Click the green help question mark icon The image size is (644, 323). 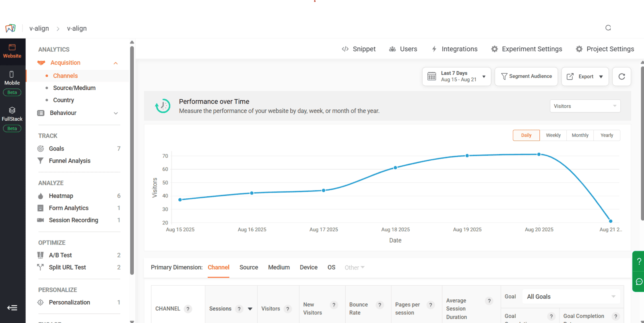[x=639, y=261]
